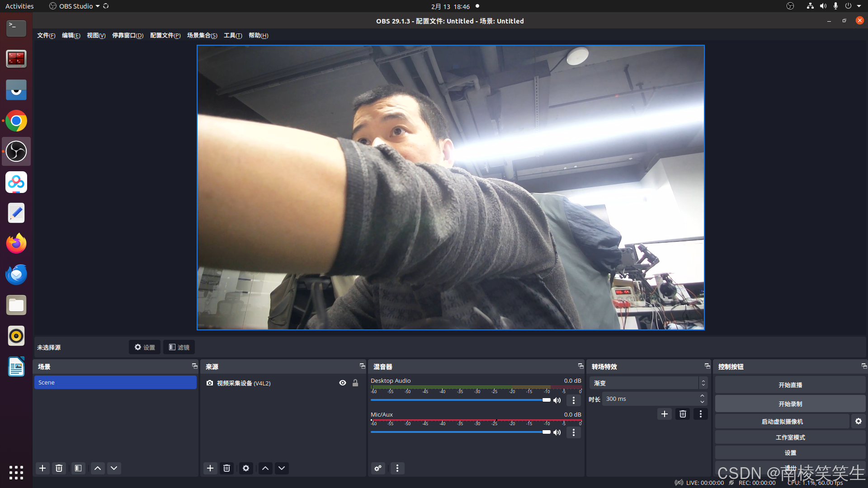Add a new scene with plus icon
The image size is (868, 488).
click(42, 468)
